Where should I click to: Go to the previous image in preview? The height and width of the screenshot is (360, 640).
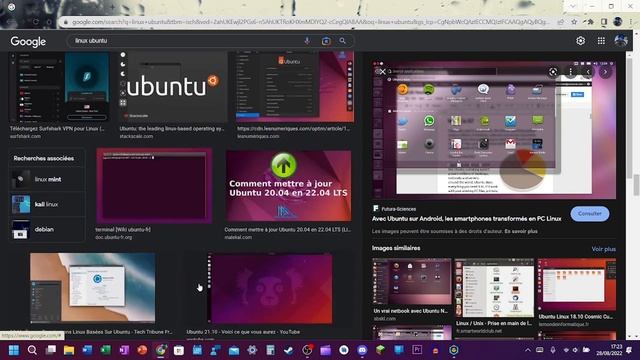[x=588, y=72]
